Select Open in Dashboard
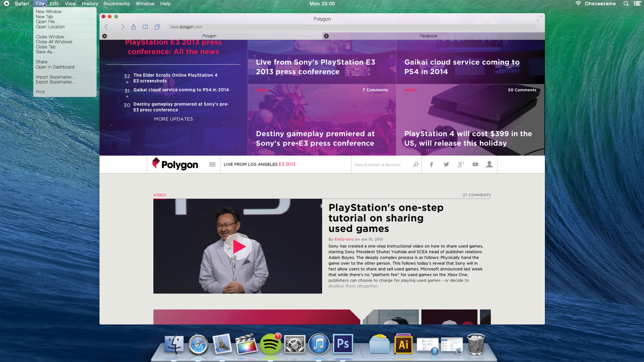Viewport: 644px width, 362px height. tap(65, 67)
